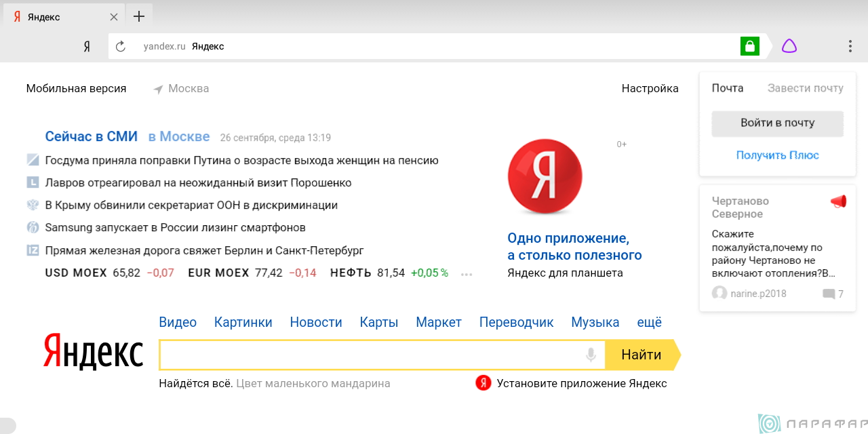This screenshot has width=868, height=434.
Task: Click the red Yandex app promo image
Action: 545,176
